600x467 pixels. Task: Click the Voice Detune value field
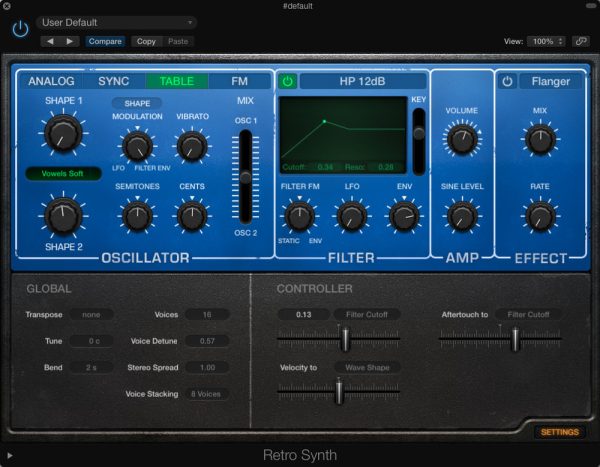[x=207, y=341]
